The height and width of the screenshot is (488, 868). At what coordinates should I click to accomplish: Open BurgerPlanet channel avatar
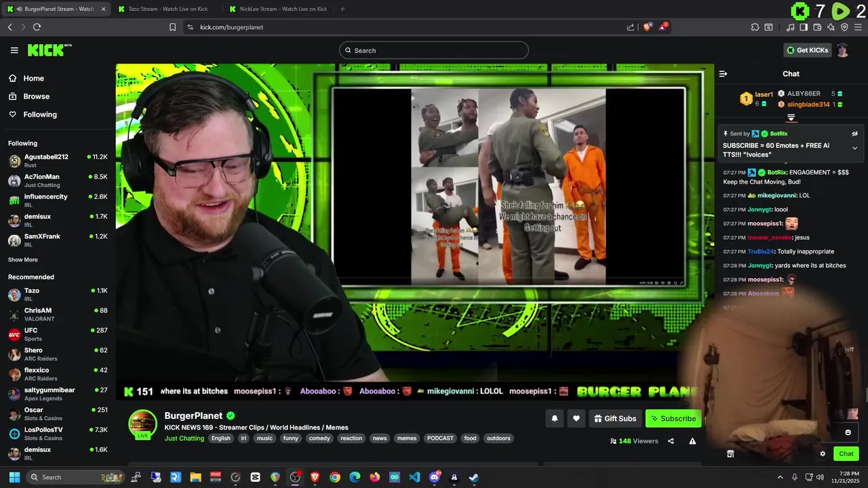click(142, 424)
